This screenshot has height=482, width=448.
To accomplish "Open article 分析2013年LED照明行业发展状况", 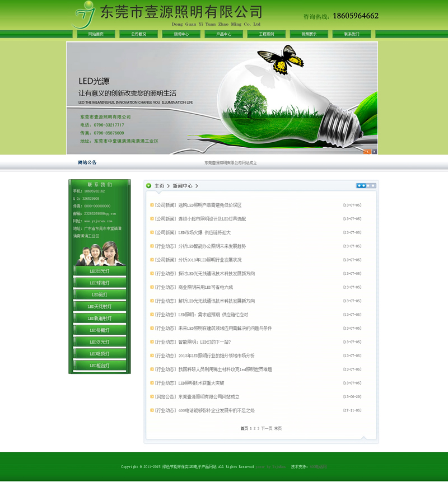I will pyautogui.click(x=210, y=260).
